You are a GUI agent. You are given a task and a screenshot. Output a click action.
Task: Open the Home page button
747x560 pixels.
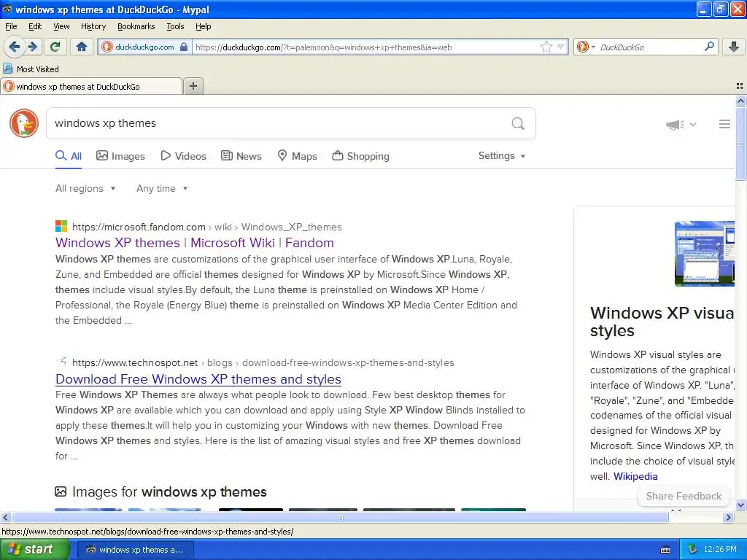82,47
